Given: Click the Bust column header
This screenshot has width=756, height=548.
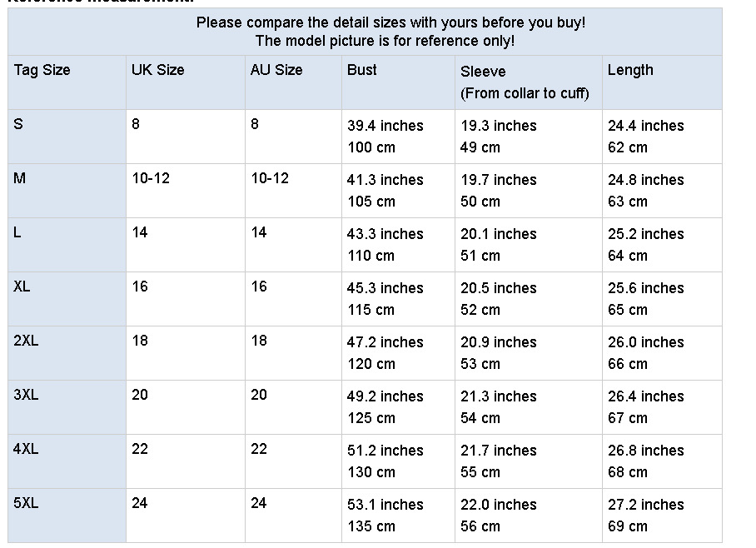Looking at the screenshot, I should 362,70.
